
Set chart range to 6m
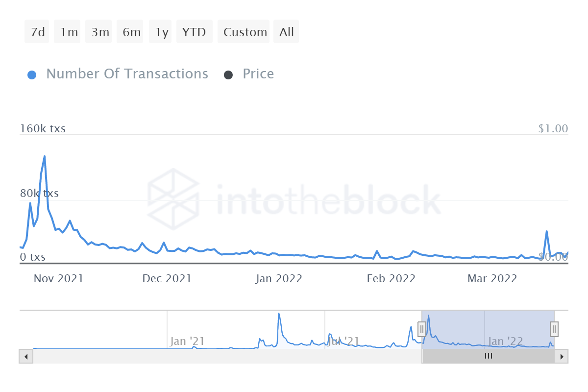131,32
